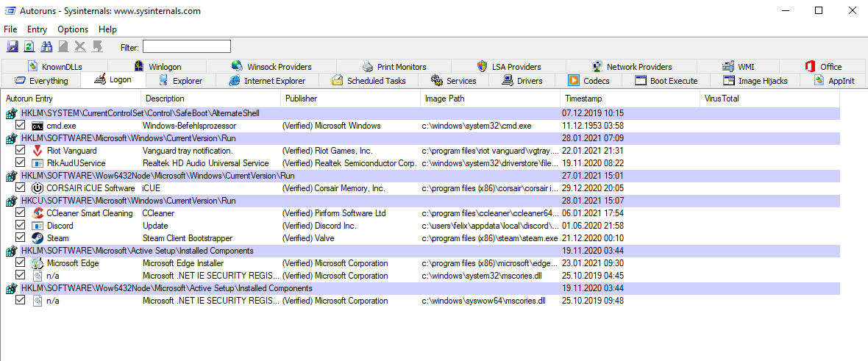Screen dimensions: 868x361
Task: Click the Autoruns title bar app icon
Action: click(10, 10)
